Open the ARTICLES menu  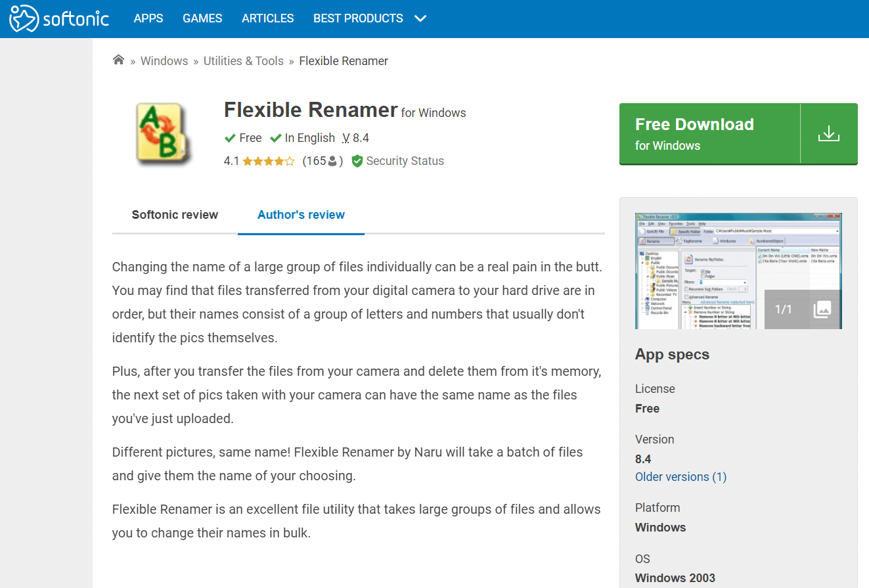[x=268, y=18]
